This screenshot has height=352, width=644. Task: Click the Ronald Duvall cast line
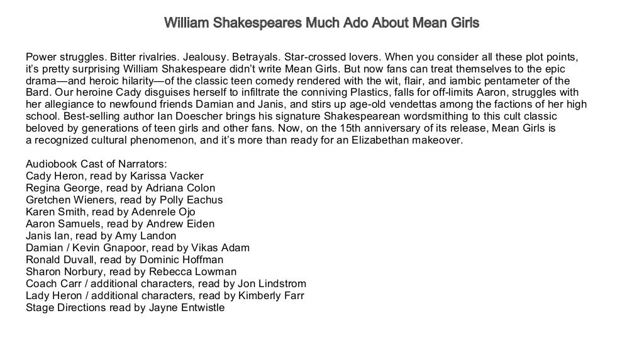click(125, 260)
